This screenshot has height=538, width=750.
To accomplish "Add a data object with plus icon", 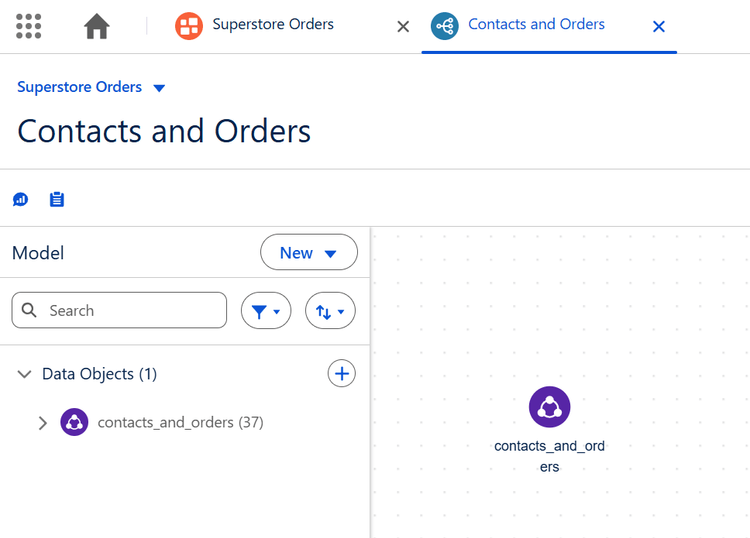I will [341, 374].
